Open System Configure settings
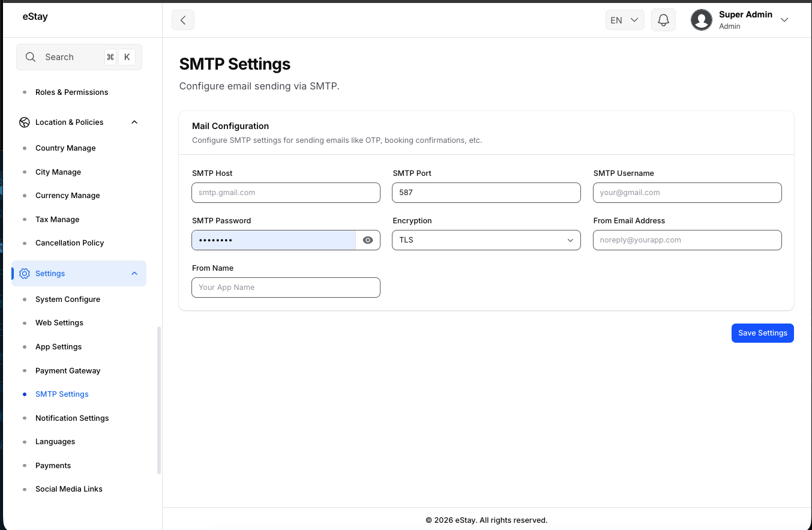812x530 pixels. (68, 300)
